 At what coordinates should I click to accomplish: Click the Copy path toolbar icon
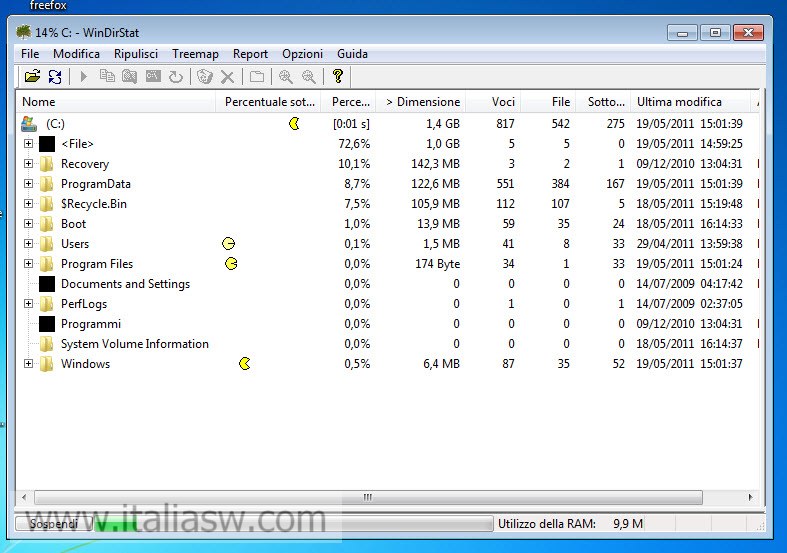click(106, 76)
